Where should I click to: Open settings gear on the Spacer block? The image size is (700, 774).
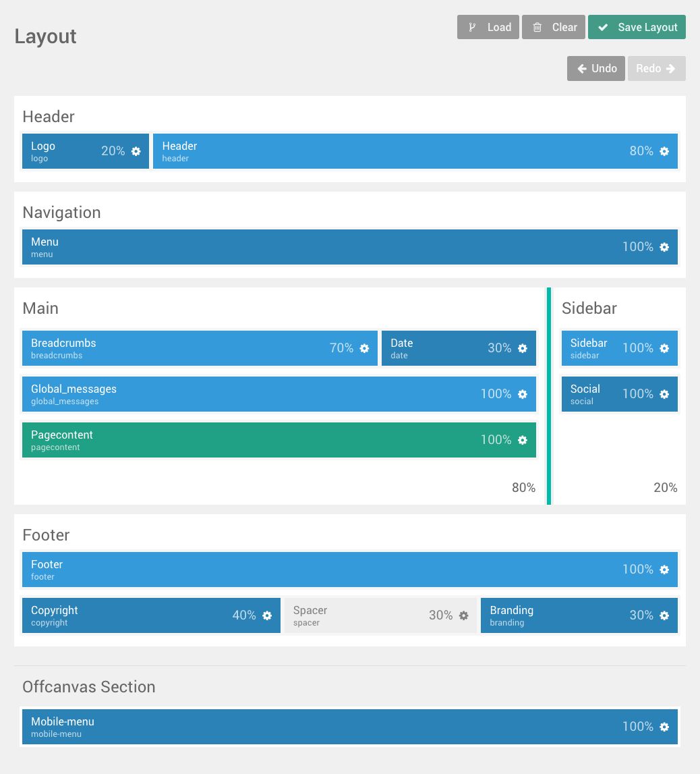coord(463,615)
